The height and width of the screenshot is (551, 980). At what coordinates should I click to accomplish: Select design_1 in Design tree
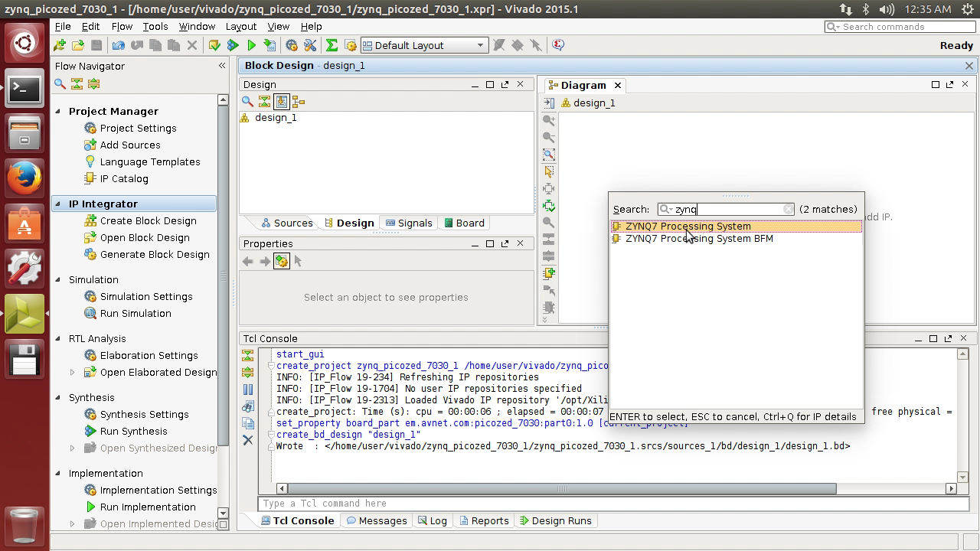(x=276, y=117)
